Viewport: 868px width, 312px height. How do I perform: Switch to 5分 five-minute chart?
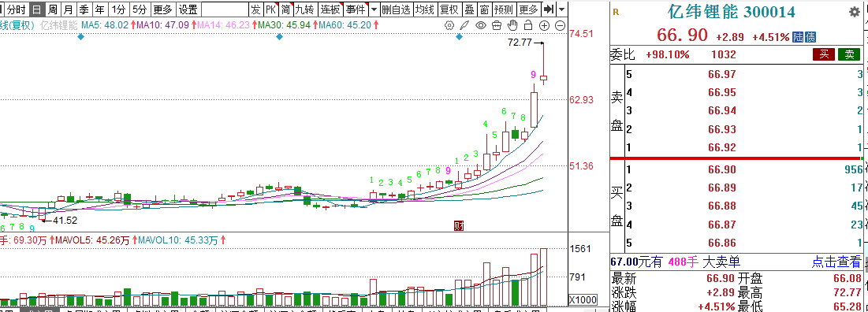140,9
